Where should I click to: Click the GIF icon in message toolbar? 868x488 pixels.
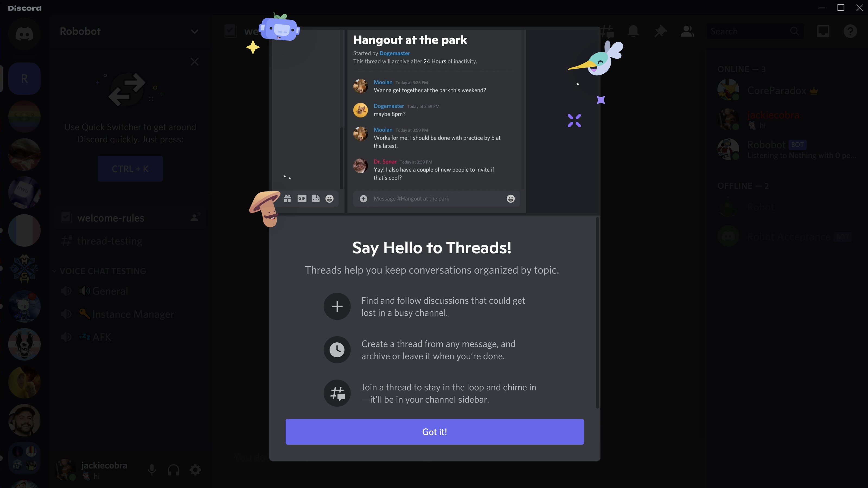coord(302,198)
